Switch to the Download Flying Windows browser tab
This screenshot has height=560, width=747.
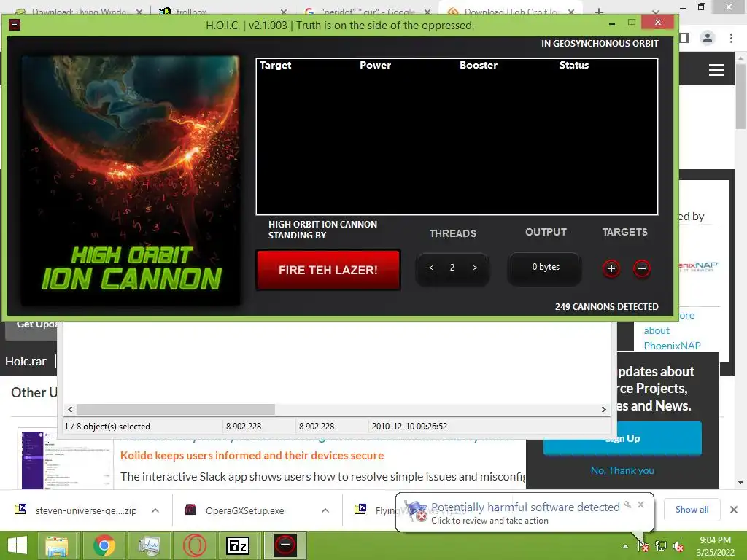tap(79, 12)
